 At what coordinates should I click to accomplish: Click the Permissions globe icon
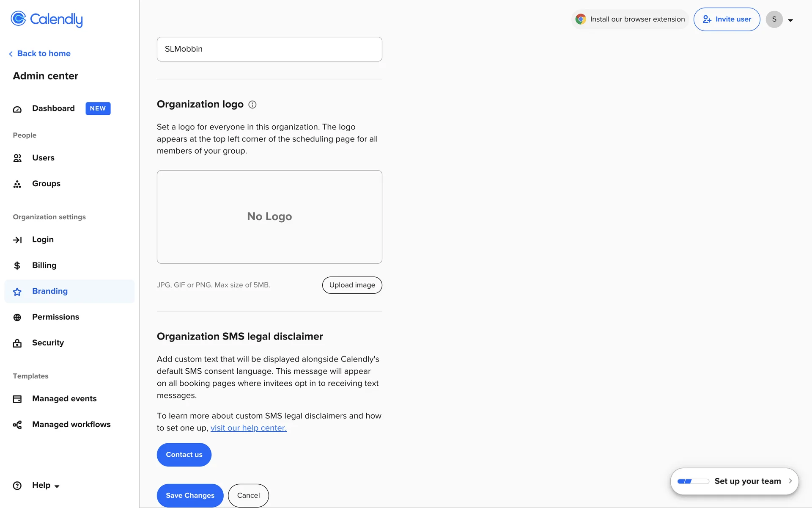(x=17, y=317)
